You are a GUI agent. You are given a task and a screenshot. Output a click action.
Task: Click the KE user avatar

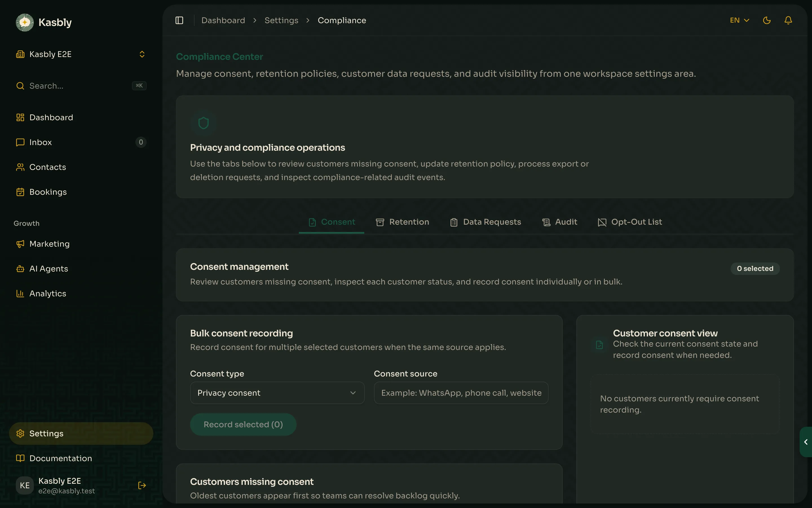coord(25,485)
